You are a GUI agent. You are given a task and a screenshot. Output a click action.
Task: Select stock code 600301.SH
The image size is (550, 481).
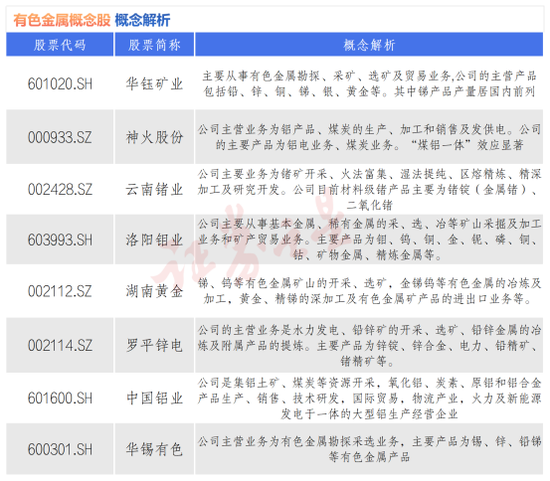tap(60, 449)
